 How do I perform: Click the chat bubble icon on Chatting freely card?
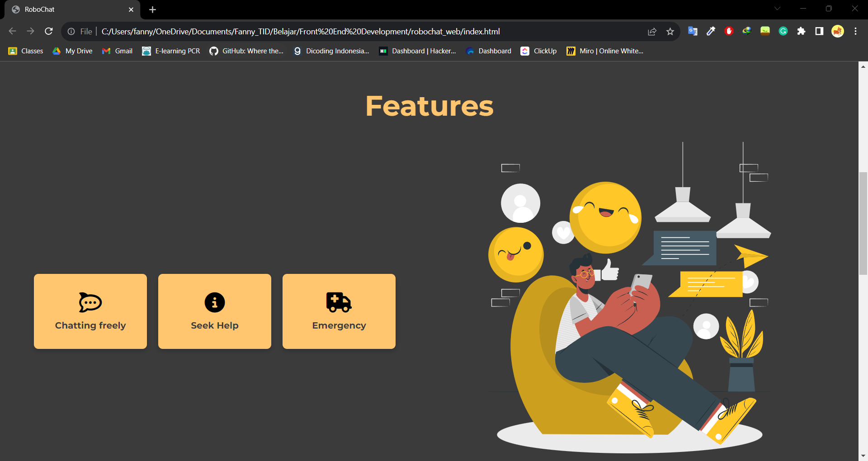(x=90, y=302)
